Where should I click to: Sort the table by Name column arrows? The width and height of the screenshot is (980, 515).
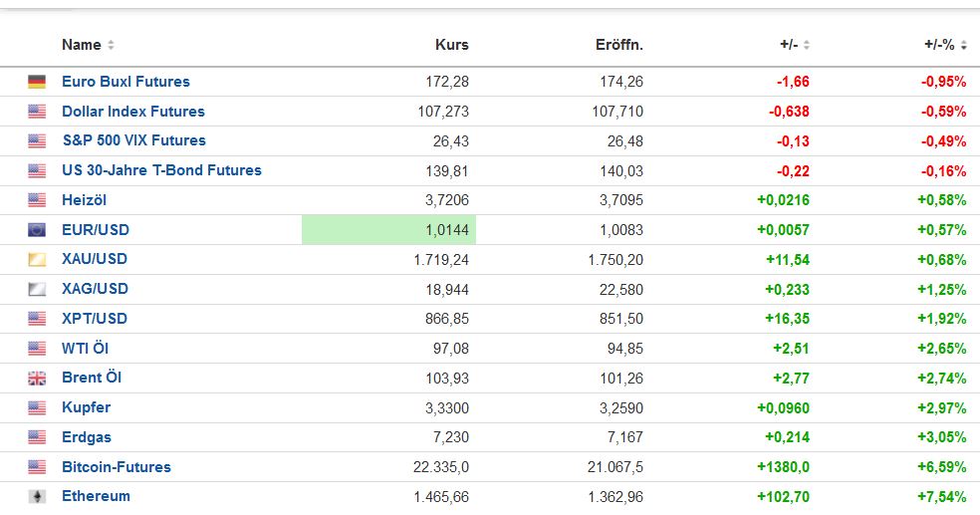111,45
